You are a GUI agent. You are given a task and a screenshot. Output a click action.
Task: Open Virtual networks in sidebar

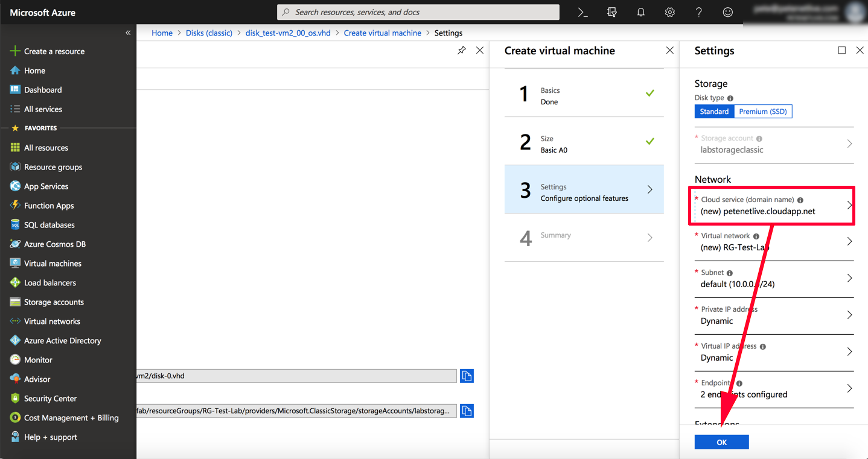pos(52,321)
